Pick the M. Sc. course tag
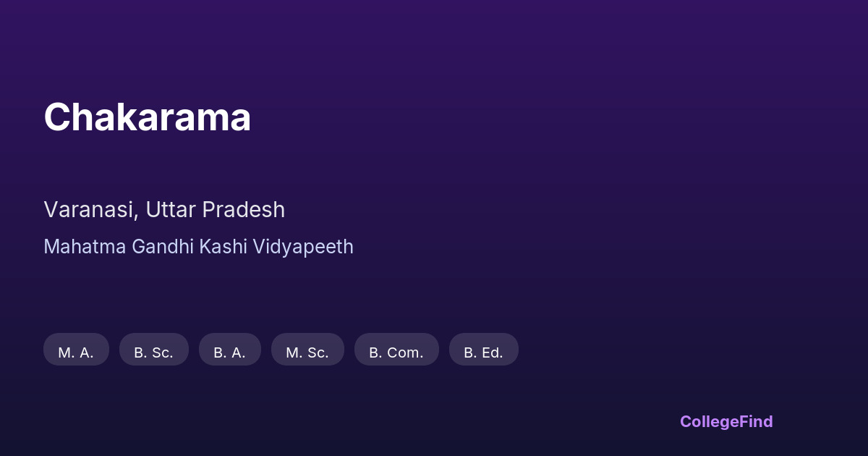The image size is (868, 456). pyautogui.click(x=307, y=352)
